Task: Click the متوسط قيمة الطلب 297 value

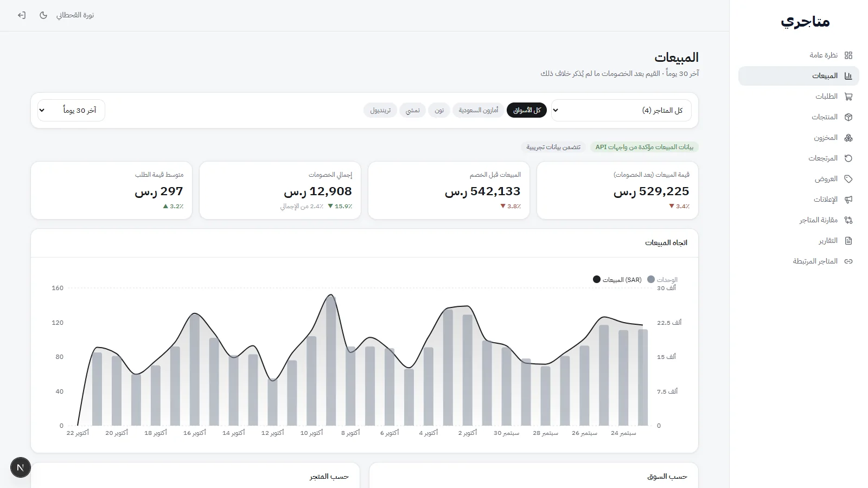Action: 158,191
